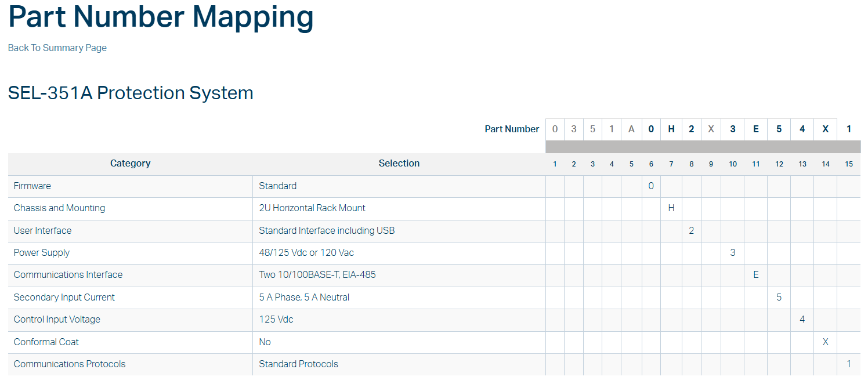Click the Secondary Input Current category cell

[x=131, y=298]
